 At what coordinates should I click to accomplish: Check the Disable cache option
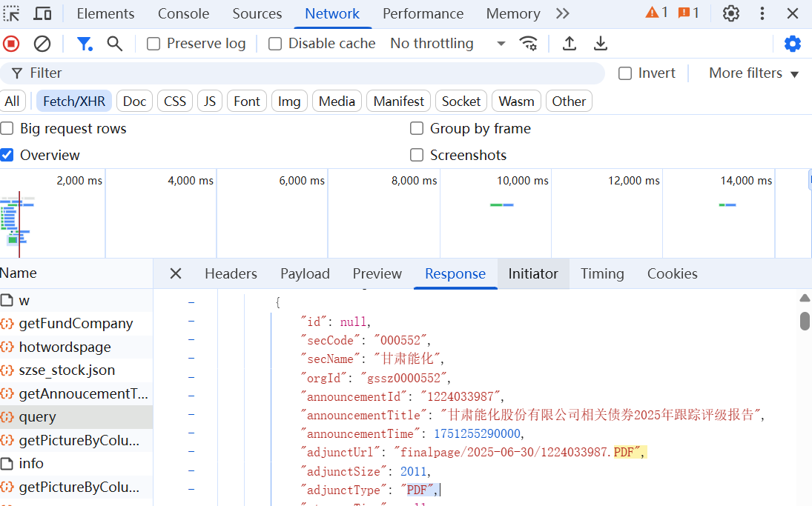click(275, 44)
